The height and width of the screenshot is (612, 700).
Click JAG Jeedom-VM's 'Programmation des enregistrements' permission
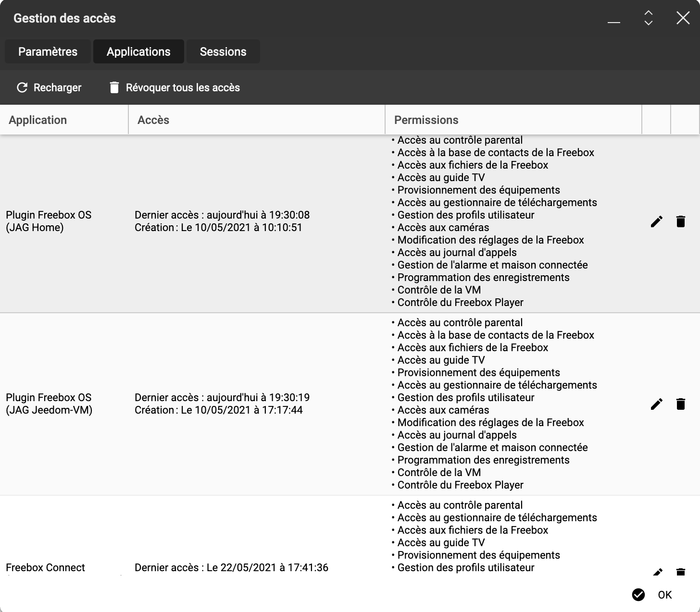tap(483, 460)
